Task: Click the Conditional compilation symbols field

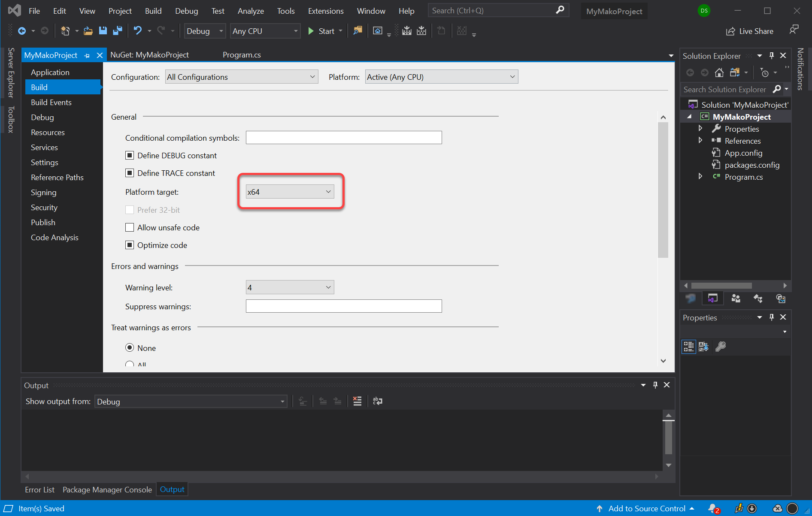Action: pos(343,138)
